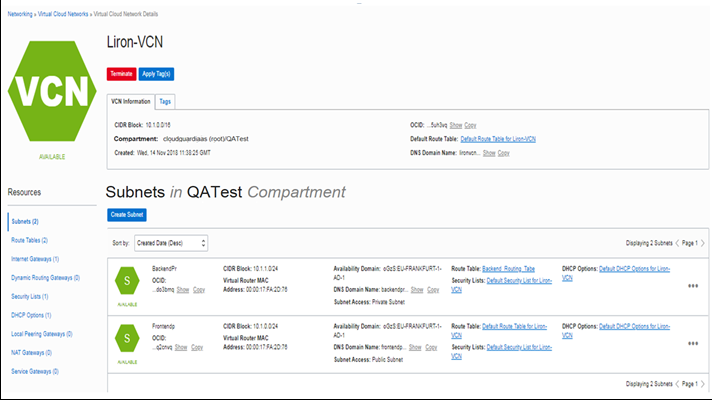Image resolution: width=712 pixels, height=400 pixels.
Task: Copy the VCN OCID value
Action: pyautogui.click(x=470, y=125)
